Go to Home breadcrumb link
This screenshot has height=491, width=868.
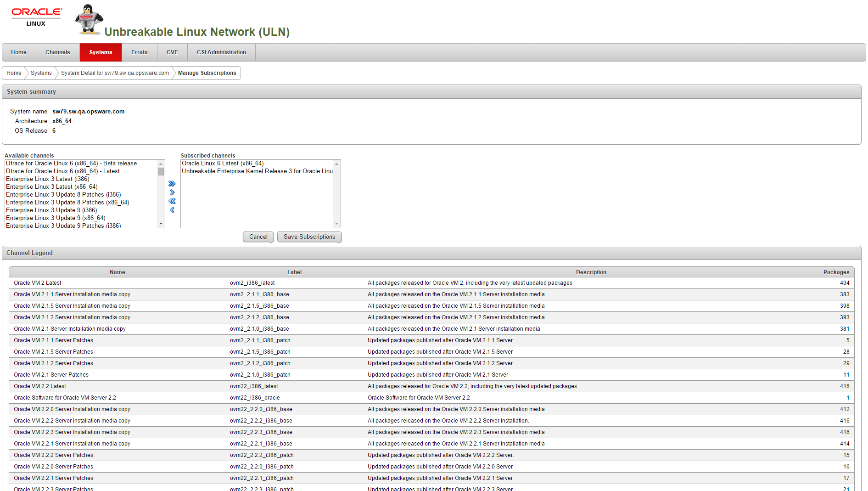pyautogui.click(x=14, y=73)
